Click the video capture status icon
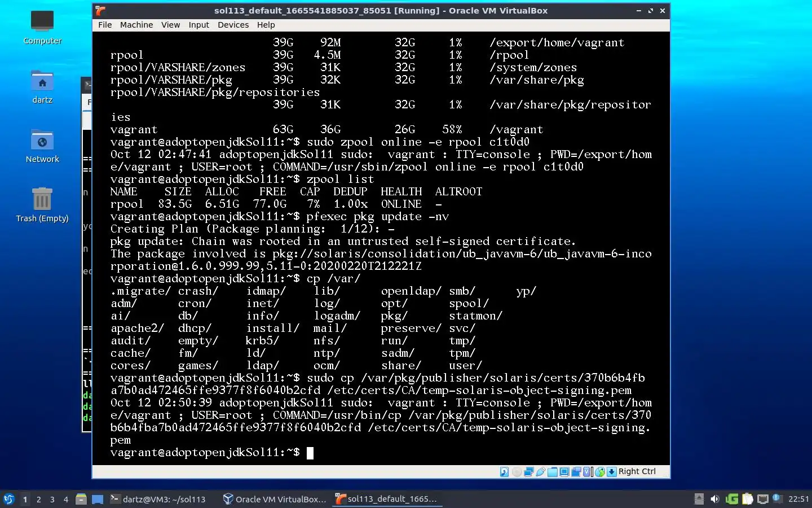This screenshot has width=812, height=508. click(x=576, y=472)
